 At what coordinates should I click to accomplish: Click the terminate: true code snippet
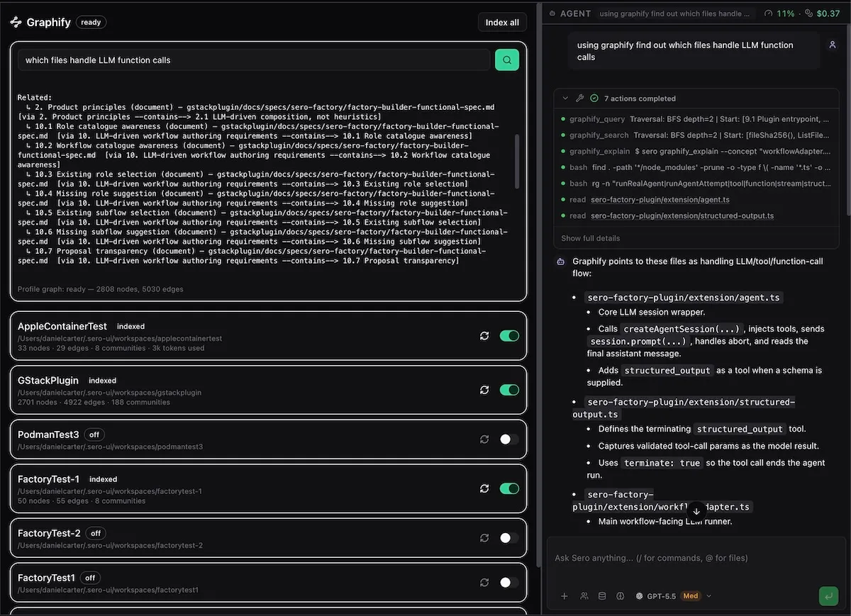[662, 463]
